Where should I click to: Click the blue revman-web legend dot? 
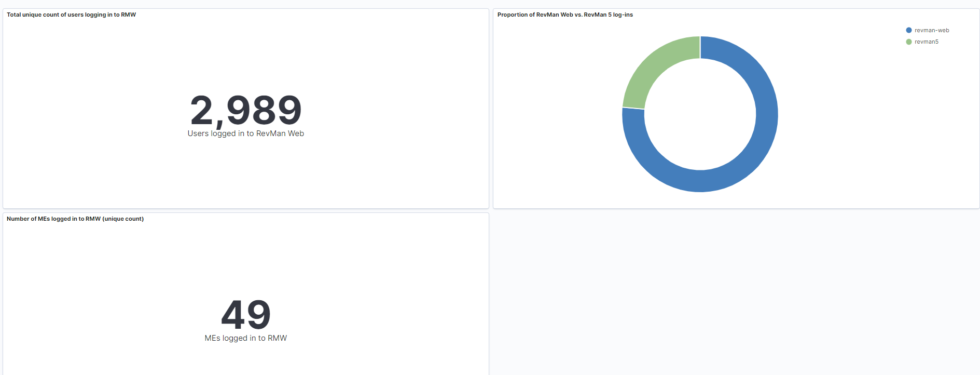908,30
